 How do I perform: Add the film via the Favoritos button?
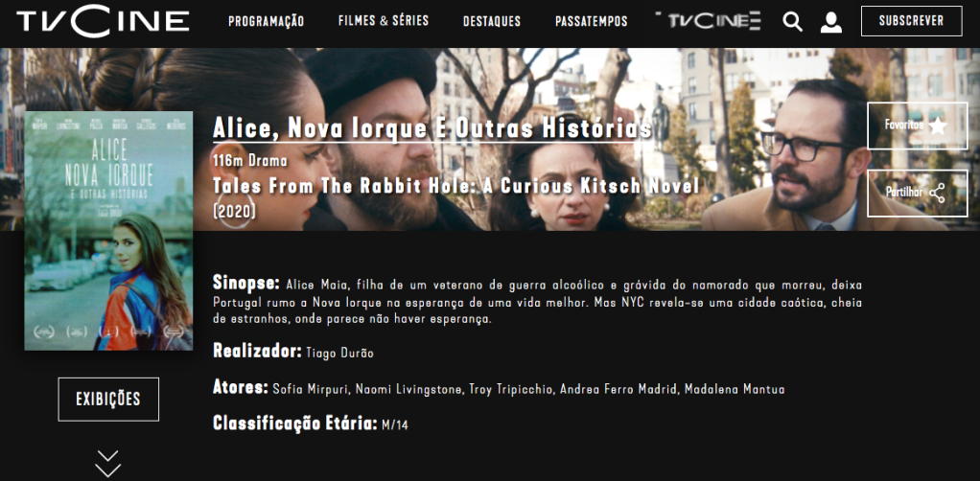pos(917,126)
